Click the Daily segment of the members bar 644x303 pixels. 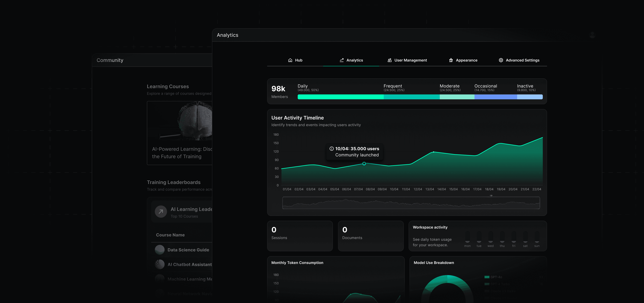[341, 97]
